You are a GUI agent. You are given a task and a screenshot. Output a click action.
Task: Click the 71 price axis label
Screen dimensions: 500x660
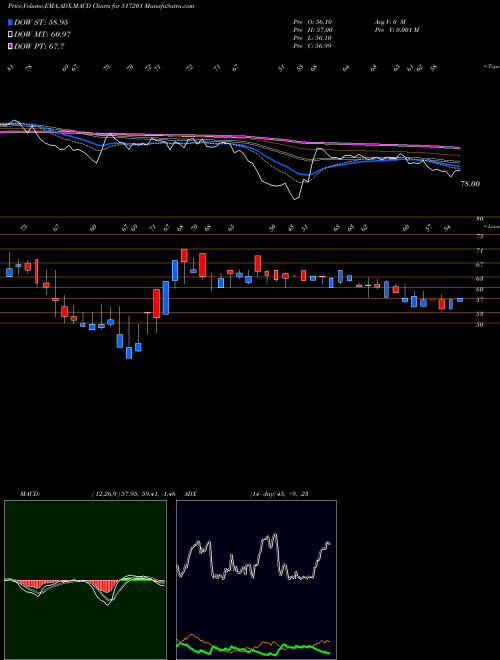point(479,251)
